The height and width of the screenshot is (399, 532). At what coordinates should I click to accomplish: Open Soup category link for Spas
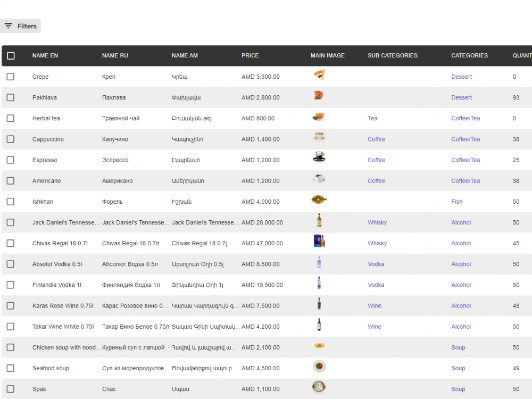coord(458,389)
